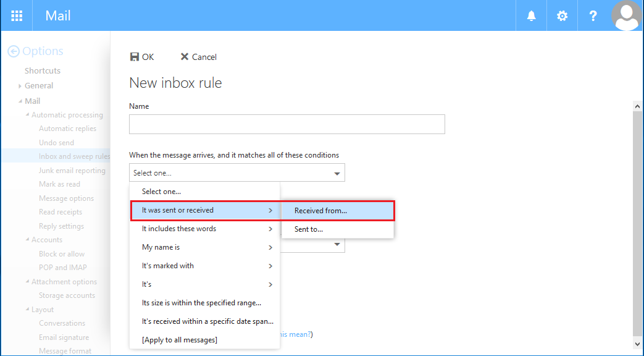Open Help with the question mark icon
The height and width of the screenshot is (356, 644).
point(592,15)
